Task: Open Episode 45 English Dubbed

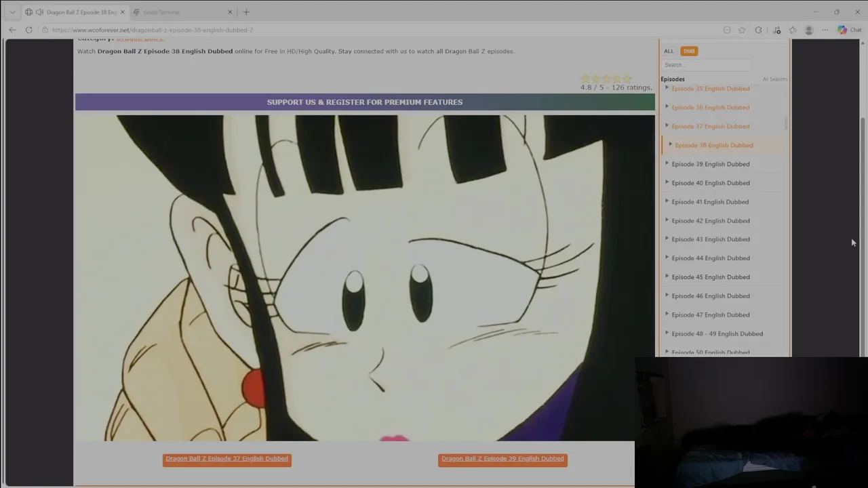Action: coord(710,277)
